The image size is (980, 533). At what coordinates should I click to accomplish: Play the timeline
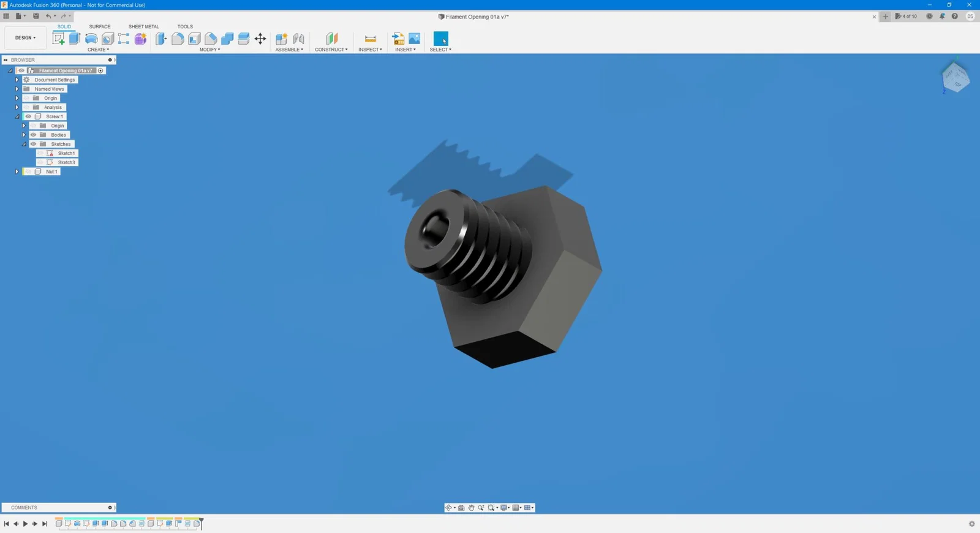click(25, 524)
